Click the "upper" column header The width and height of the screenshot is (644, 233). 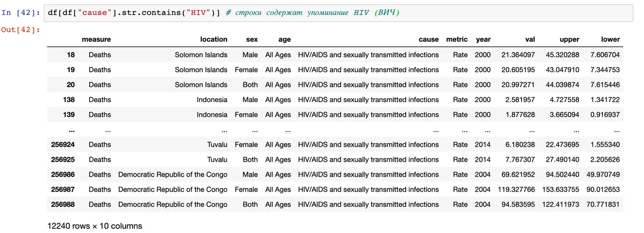(569, 39)
